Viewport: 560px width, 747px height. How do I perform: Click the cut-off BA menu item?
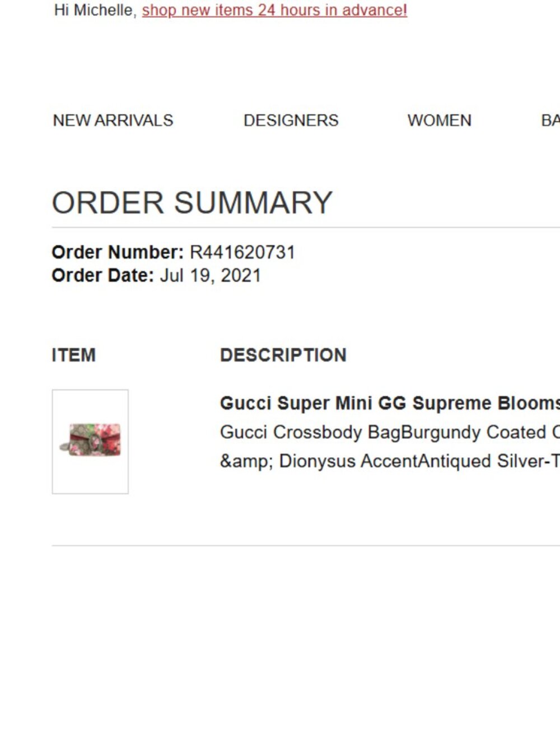(550, 120)
